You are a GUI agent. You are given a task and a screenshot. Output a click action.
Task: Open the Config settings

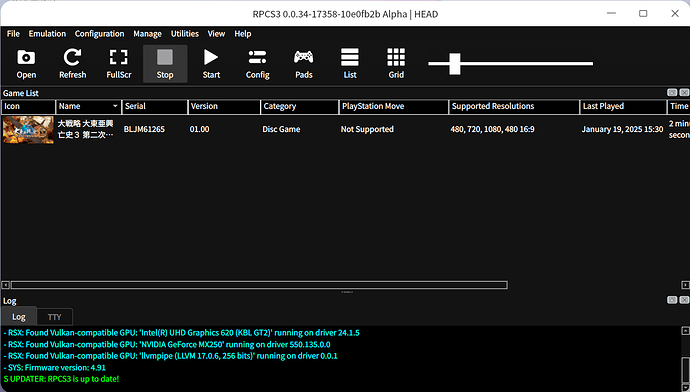pyautogui.click(x=257, y=64)
